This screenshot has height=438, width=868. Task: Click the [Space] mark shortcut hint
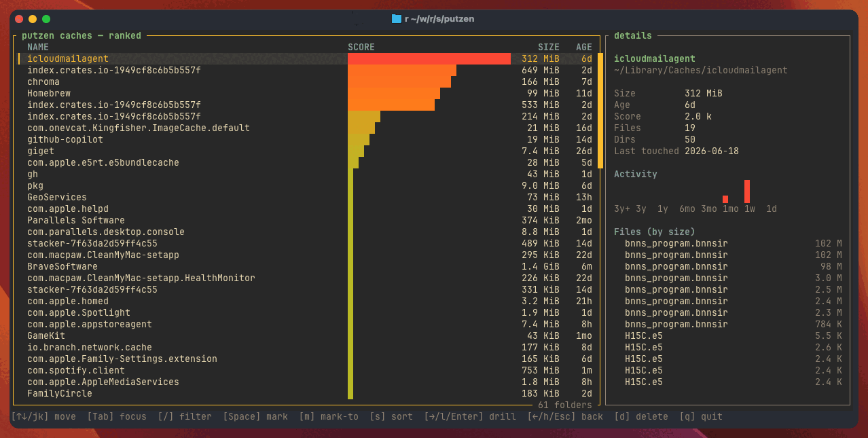[255, 417]
